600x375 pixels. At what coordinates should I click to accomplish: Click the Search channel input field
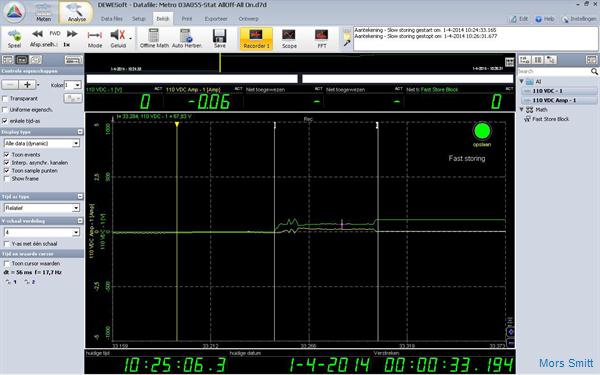pyautogui.click(x=553, y=71)
